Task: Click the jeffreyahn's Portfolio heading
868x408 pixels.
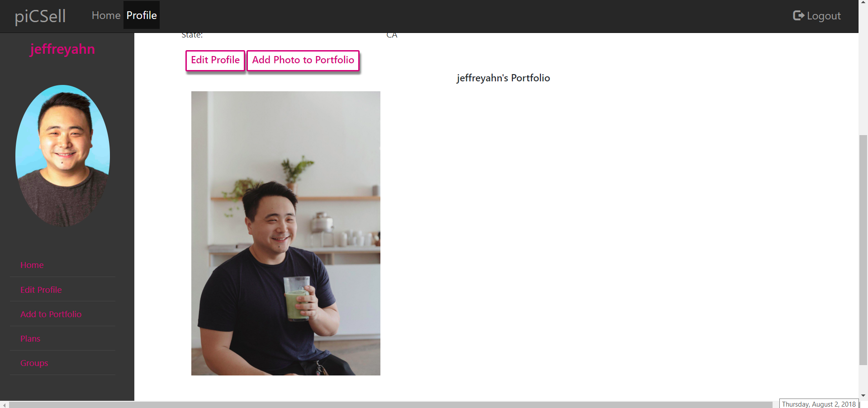Action: [503, 78]
